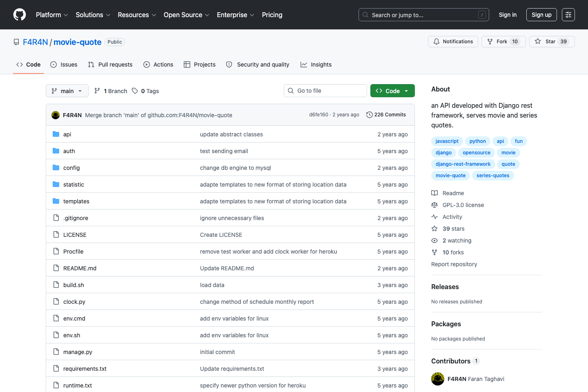Switch to the Pull requests tab
This screenshot has width=588, height=392.
110,65
